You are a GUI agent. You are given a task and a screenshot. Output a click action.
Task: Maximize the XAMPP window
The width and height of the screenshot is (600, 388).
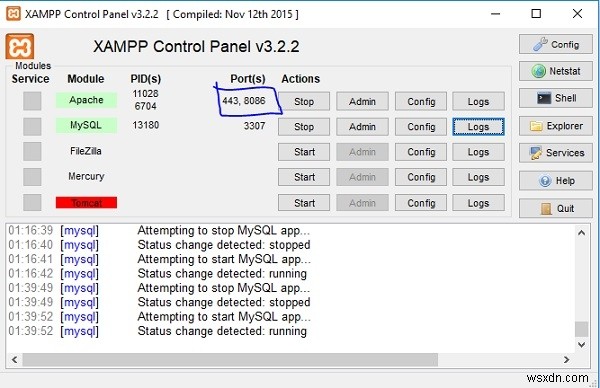point(536,14)
